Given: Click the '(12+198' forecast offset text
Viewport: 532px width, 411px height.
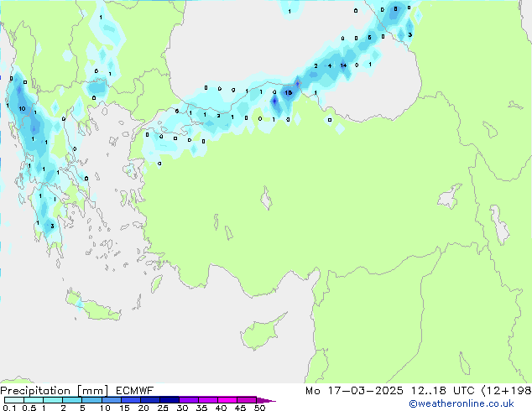Looking at the screenshot, I should [506, 391].
